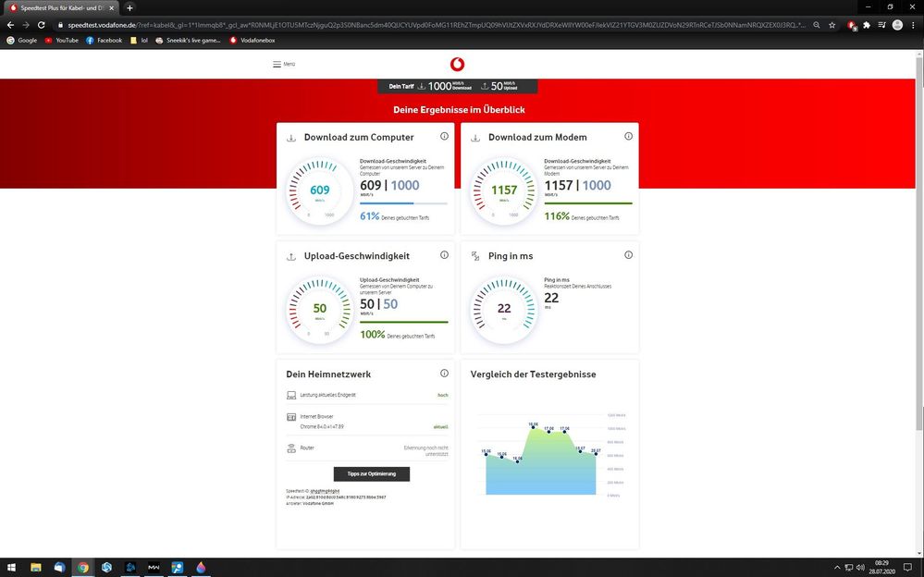
Task: Open the Chrome profile avatar
Action: click(897, 25)
